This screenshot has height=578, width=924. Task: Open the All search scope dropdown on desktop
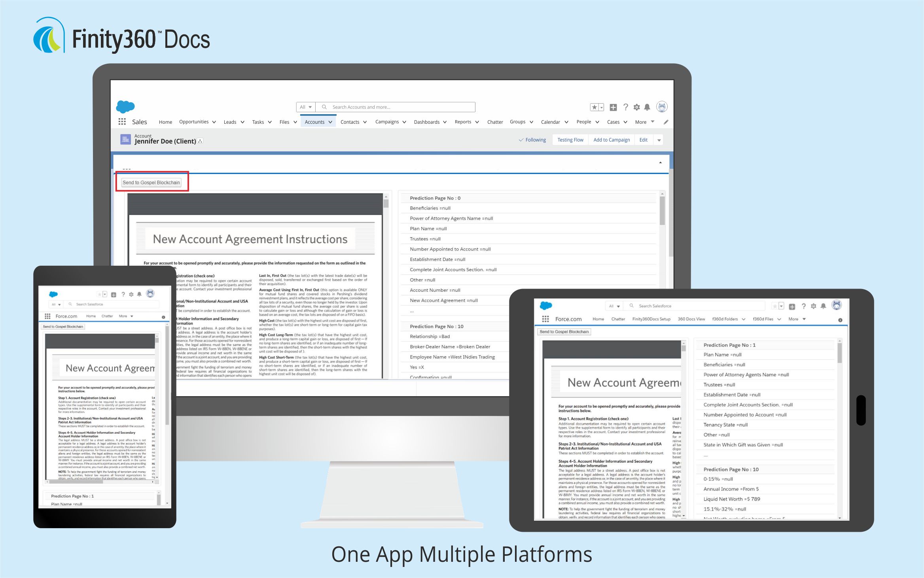(x=306, y=107)
